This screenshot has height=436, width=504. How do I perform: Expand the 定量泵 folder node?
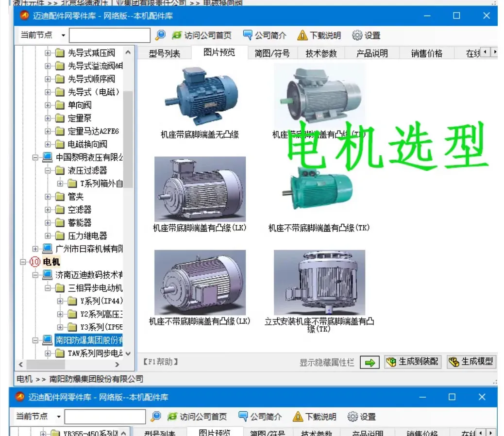pyautogui.click(x=48, y=118)
